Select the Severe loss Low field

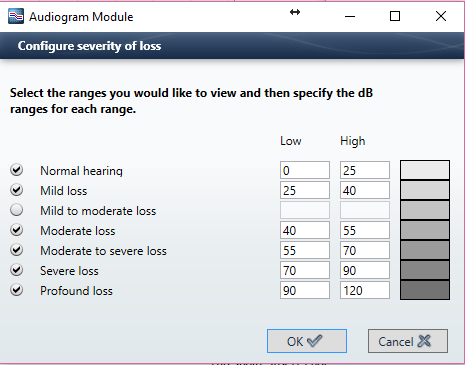[x=305, y=270]
